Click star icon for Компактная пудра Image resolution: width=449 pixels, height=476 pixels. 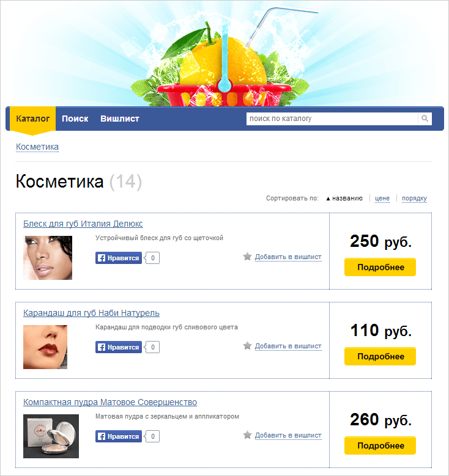(x=248, y=435)
